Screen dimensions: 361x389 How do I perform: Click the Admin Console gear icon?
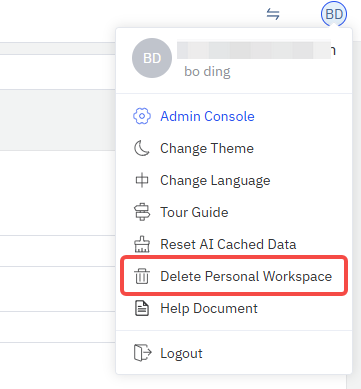point(142,116)
